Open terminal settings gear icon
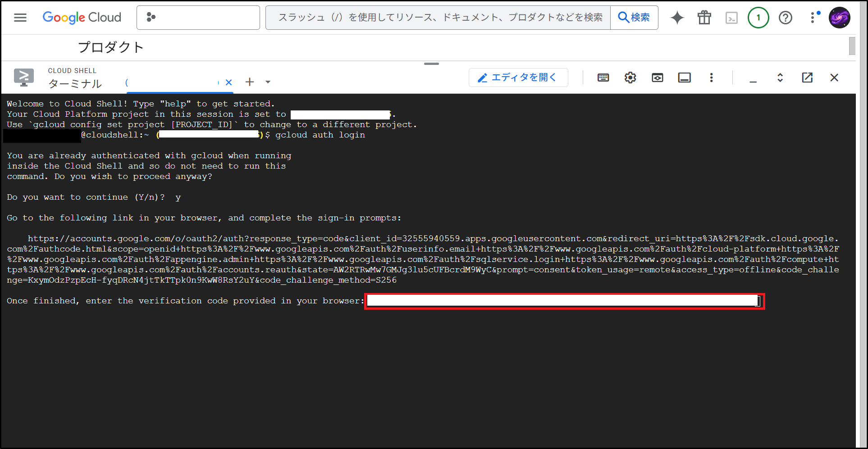868x449 pixels. click(630, 77)
